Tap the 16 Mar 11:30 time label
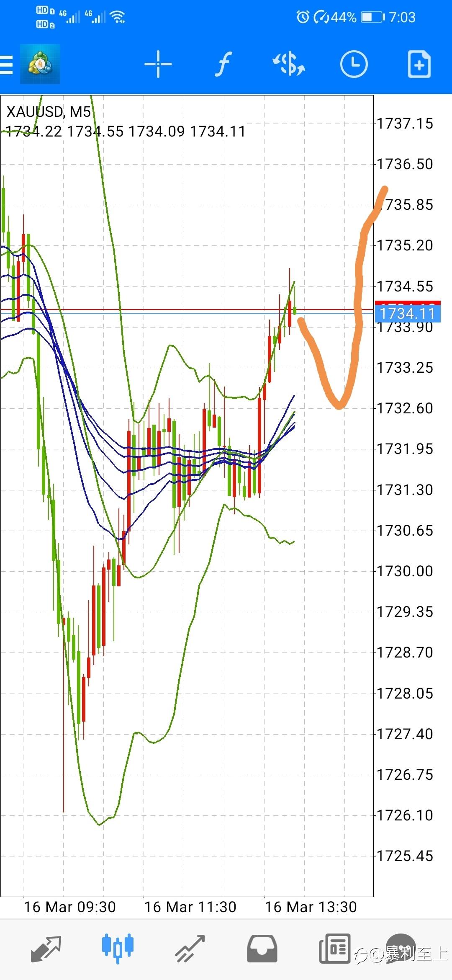The image size is (452, 980). click(190, 907)
